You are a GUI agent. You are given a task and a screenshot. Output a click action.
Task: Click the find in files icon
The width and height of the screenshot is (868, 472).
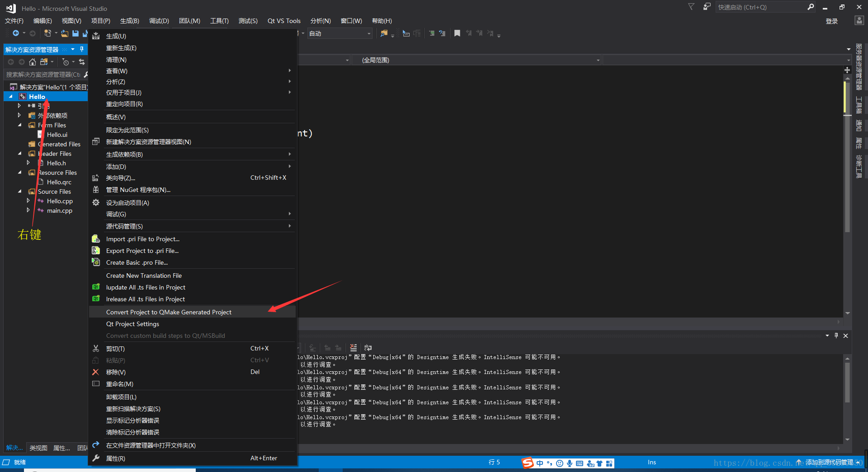[x=384, y=33]
